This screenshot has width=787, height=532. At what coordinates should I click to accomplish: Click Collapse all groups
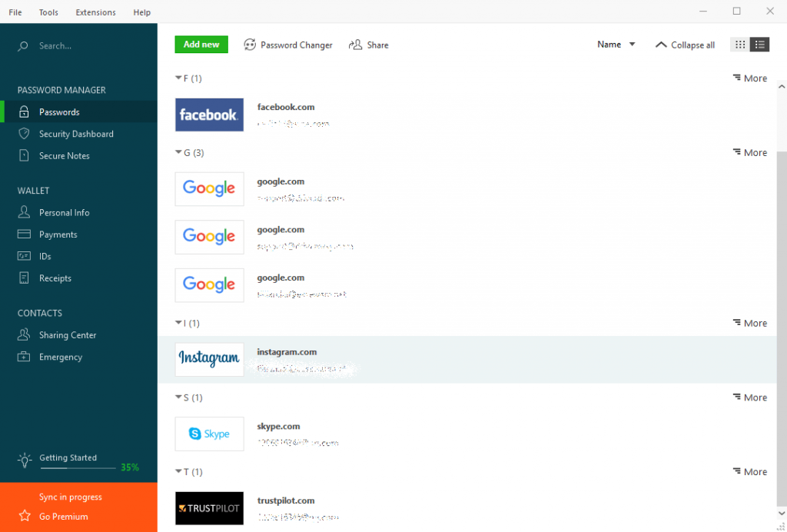(x=685, y=45)
